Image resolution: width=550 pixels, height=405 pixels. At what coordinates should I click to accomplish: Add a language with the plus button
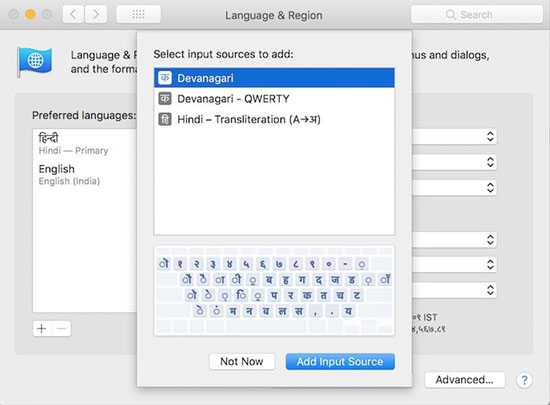(42, 329)
